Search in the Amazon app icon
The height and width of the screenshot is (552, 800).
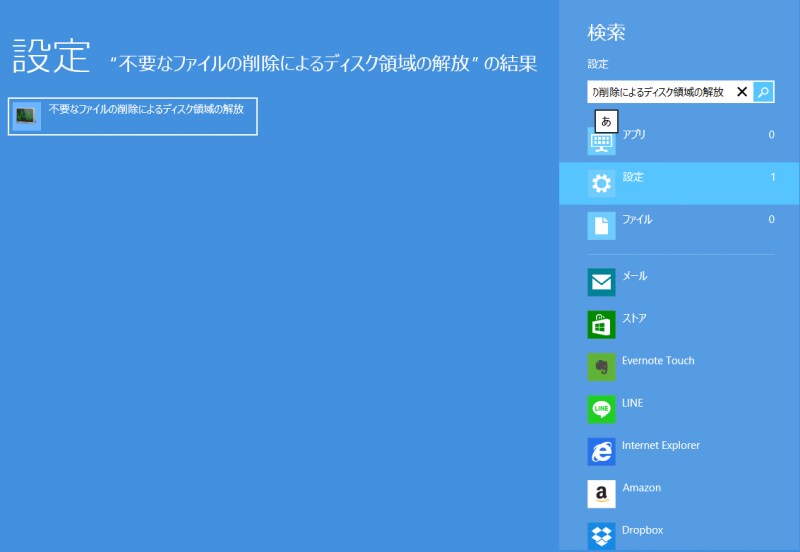click(x=602, y=494)
